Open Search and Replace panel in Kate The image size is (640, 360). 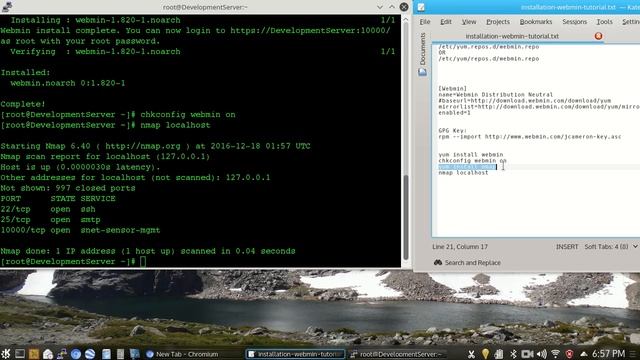tap(467, 262)
